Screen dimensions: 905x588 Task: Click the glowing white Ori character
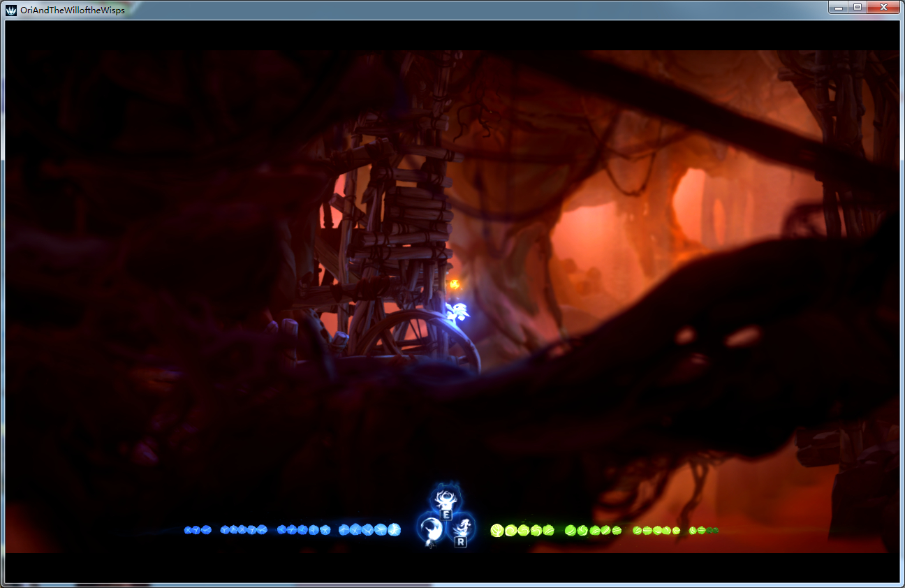(x=458, y=312)
